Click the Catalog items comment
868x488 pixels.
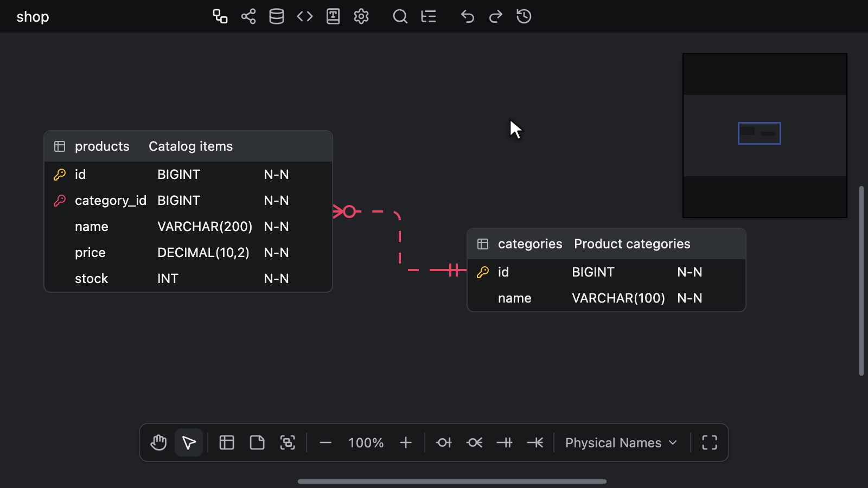tap(190, 146)
